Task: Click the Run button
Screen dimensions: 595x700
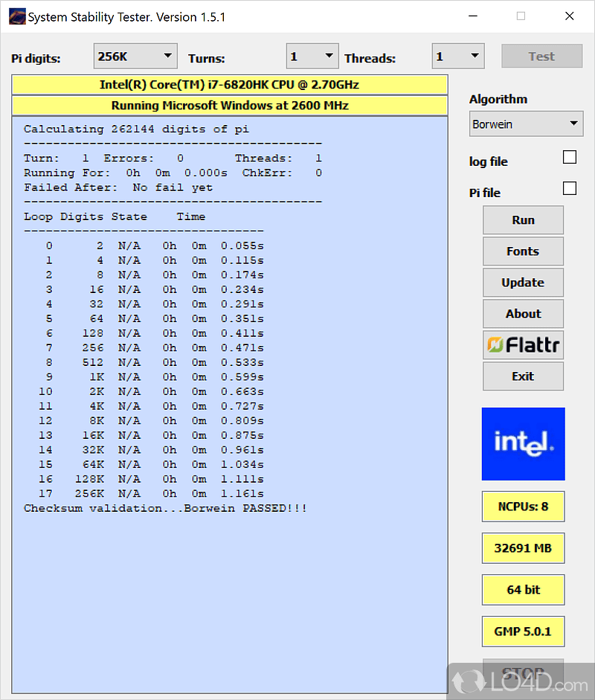Action: coord(523,220)
